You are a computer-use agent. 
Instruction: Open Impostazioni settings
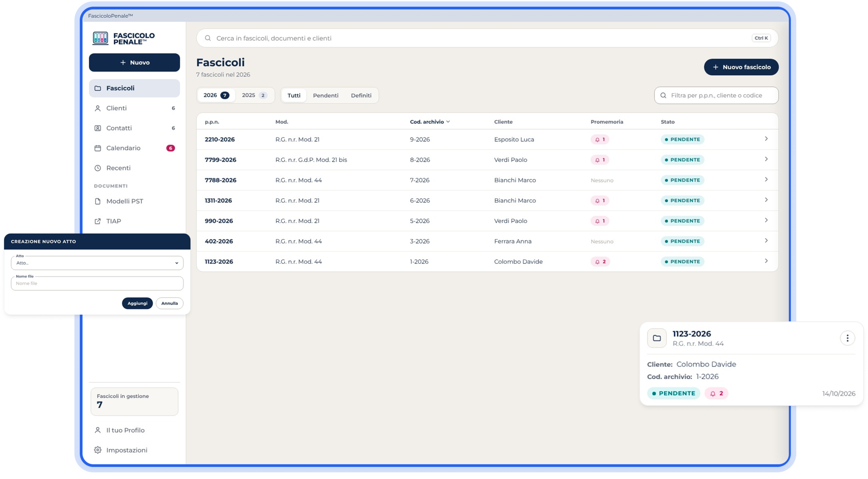135,450
